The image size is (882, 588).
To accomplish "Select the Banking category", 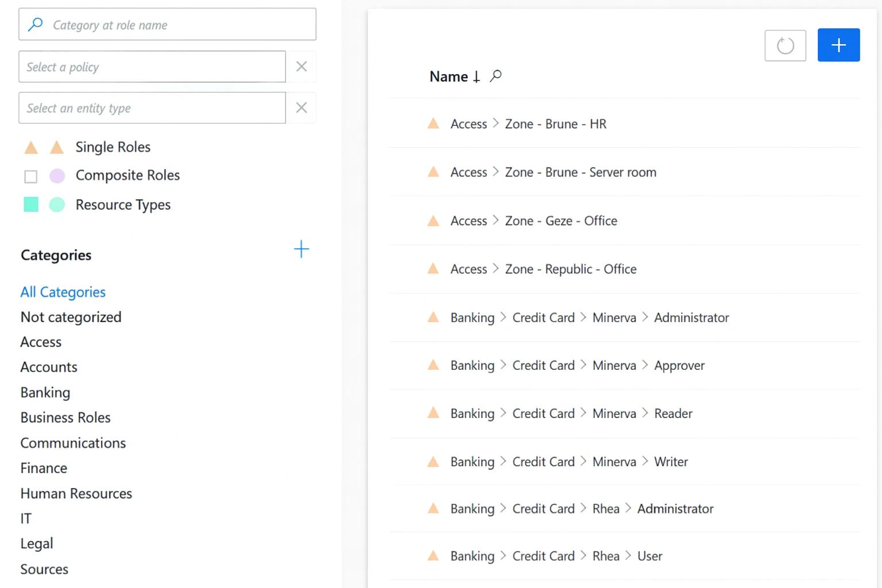I will (45, 392).
